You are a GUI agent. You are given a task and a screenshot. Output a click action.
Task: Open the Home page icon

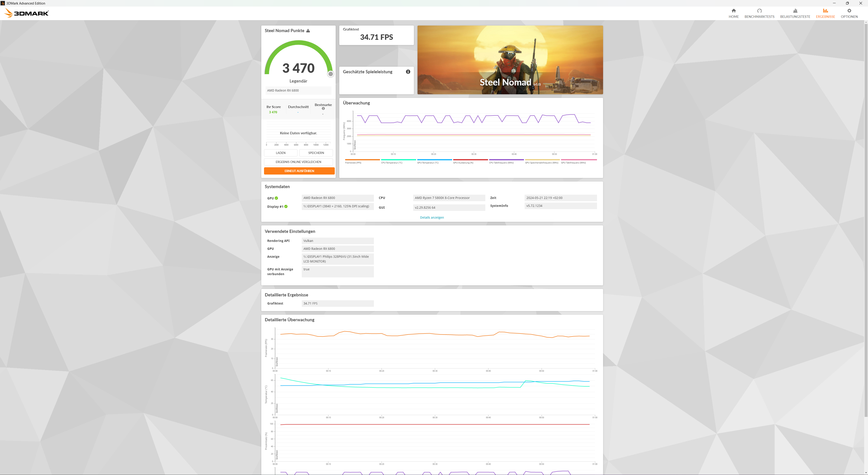(733, 11)
